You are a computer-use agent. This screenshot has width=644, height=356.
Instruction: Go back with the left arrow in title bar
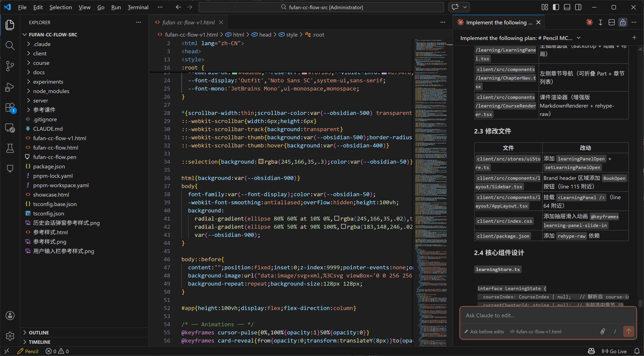(178, 7)
